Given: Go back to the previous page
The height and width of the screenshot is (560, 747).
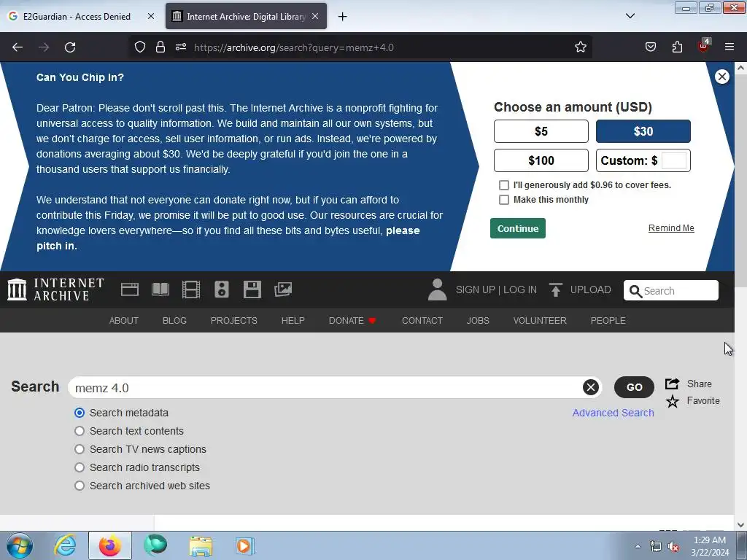Looking at the screenshot, I should pos(18,47).
